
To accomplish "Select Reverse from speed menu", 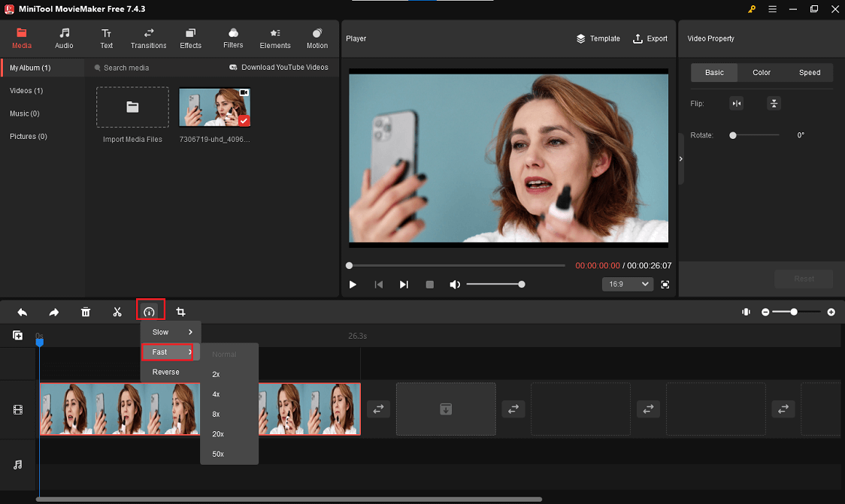I will pos(166,372).
